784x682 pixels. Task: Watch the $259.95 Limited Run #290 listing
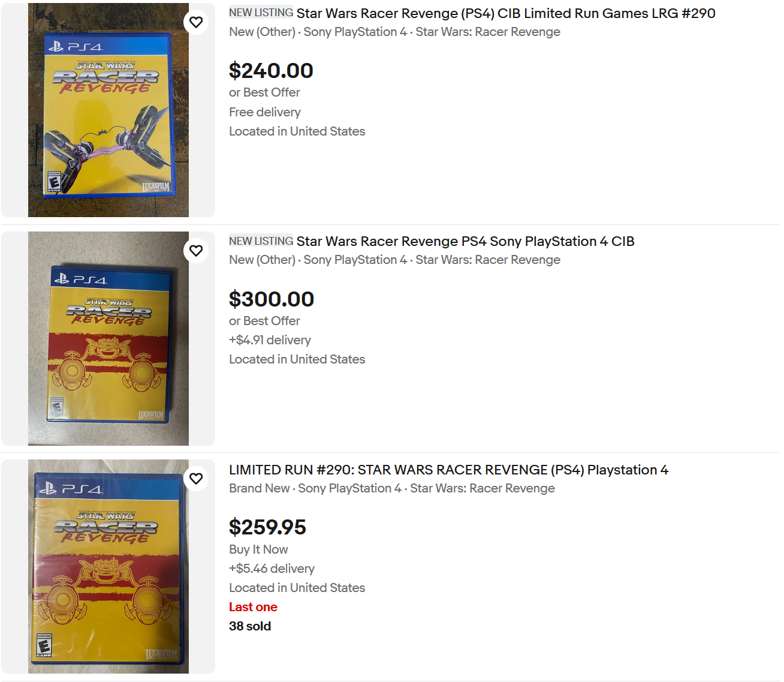[196, 479]
